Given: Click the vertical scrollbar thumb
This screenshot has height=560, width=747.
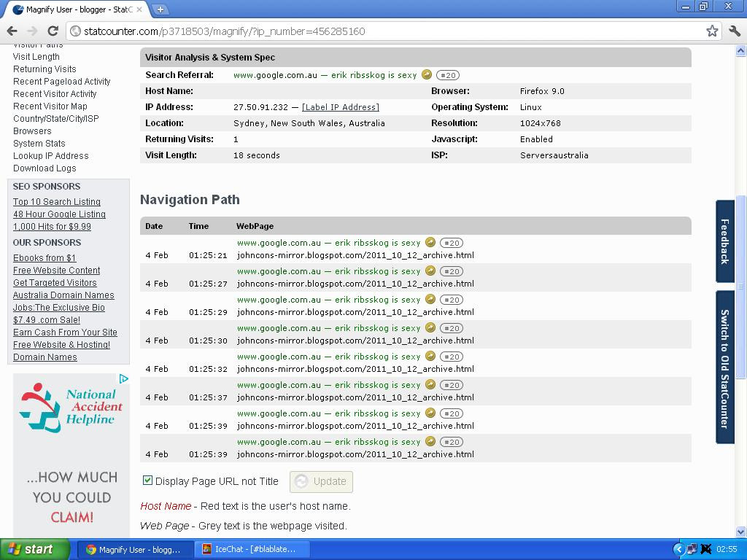Looking at the screenshot, I should point(741,287).
